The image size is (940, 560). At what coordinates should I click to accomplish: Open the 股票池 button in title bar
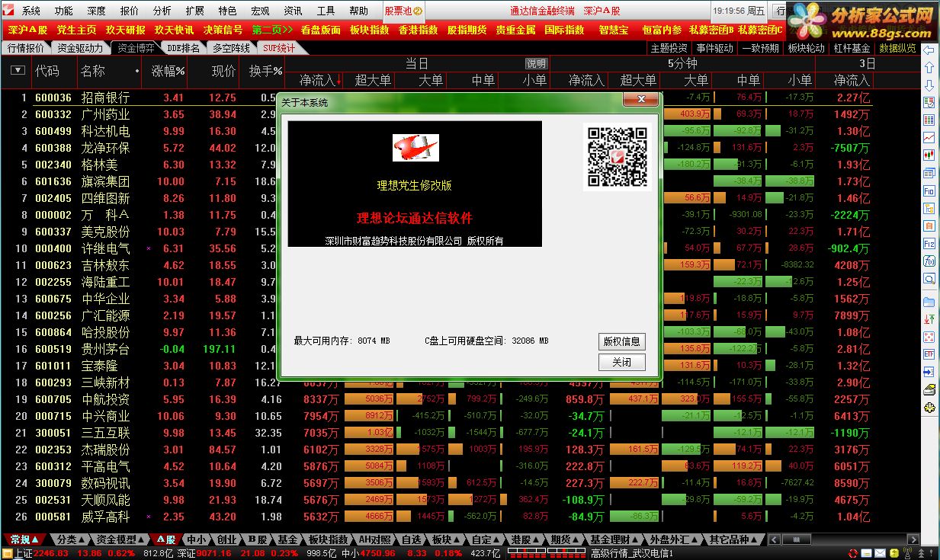[403, 11]
